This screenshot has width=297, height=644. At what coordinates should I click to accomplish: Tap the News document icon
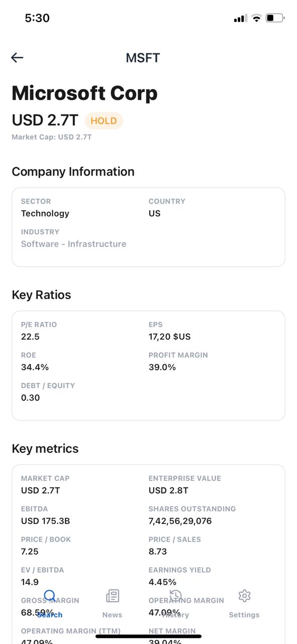click(x=112, y=595)
